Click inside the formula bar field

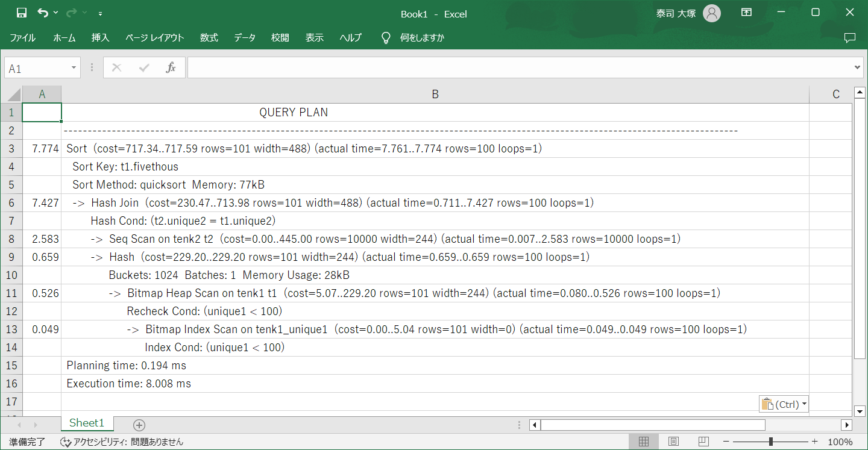click(521, 68)
